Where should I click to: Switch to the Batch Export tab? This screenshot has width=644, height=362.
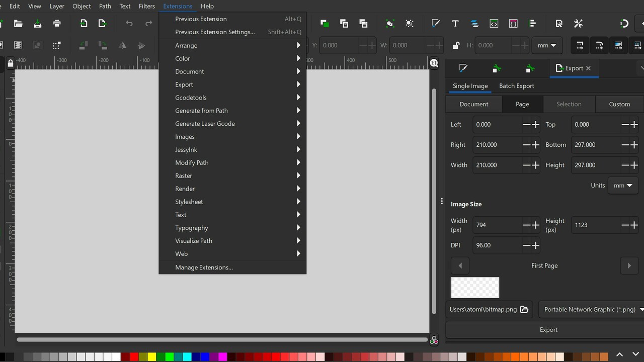(x=516, y=86)
